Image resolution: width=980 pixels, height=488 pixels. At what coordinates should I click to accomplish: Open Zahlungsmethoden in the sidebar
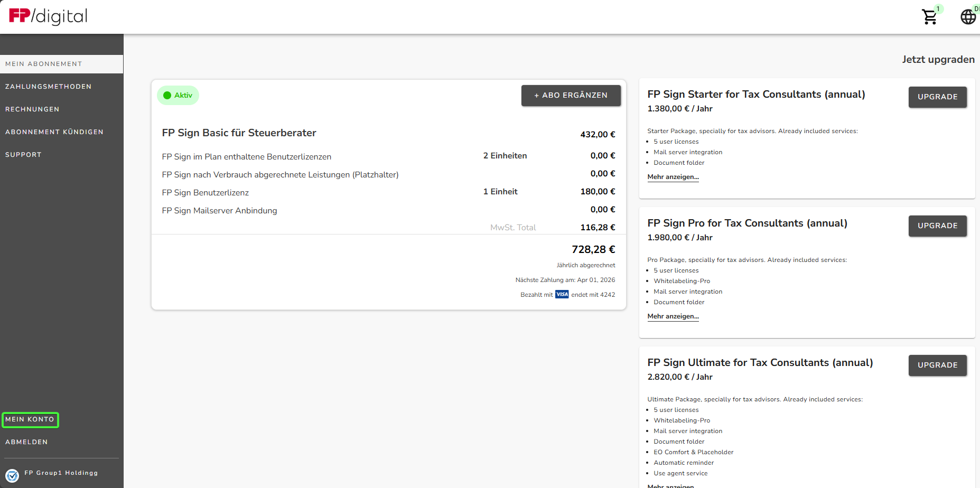48,87
